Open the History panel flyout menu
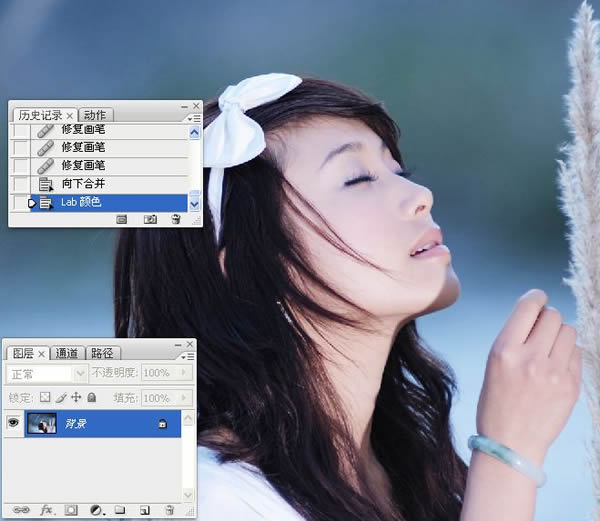 click(194, 118)
